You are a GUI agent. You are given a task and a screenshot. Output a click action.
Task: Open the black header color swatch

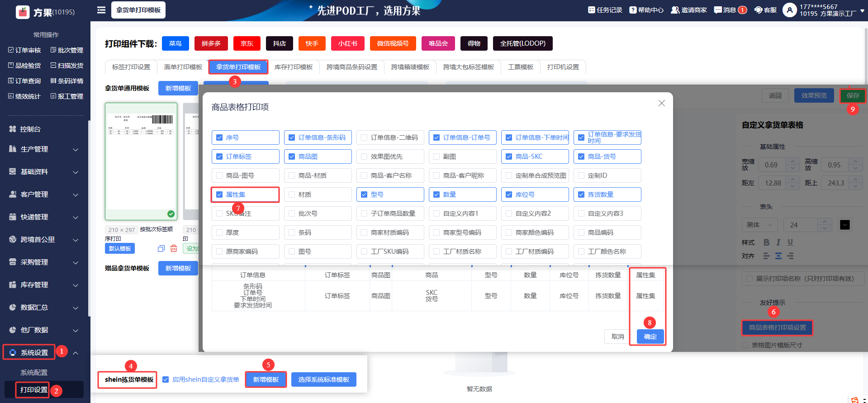844,225
